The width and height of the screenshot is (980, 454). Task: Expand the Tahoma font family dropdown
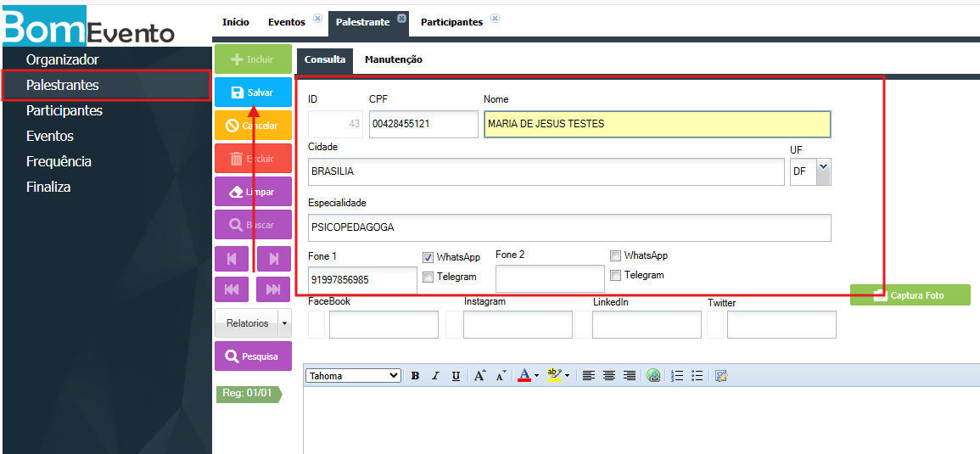tap(393, 376)
